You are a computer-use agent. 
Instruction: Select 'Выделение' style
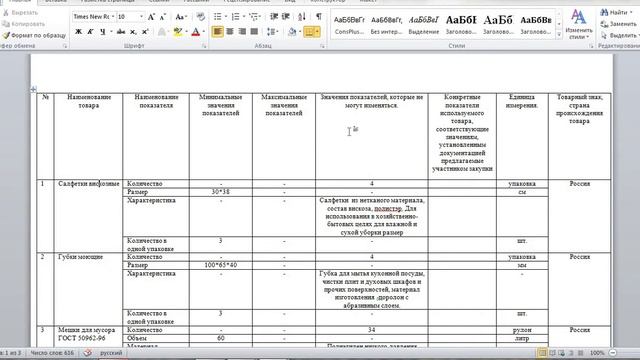point(423,25)
